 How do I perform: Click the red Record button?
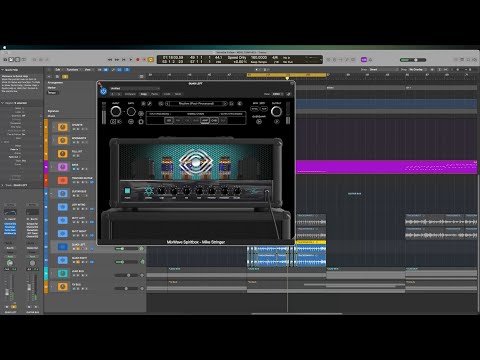[138, 60]
